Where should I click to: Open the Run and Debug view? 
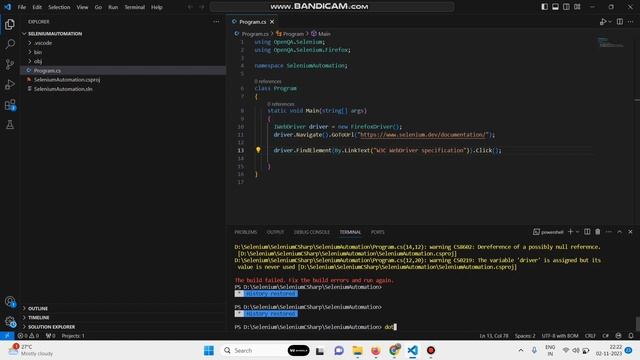point(10,84)
